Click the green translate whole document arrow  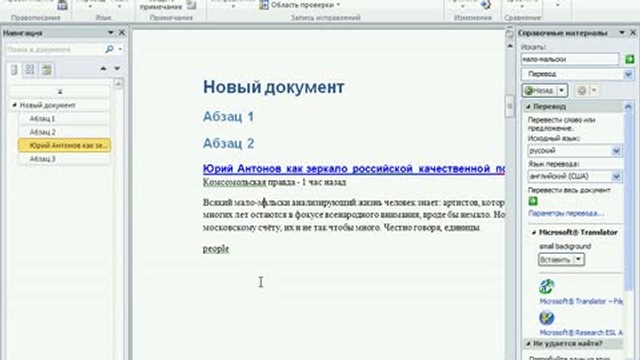click(533, 201)
